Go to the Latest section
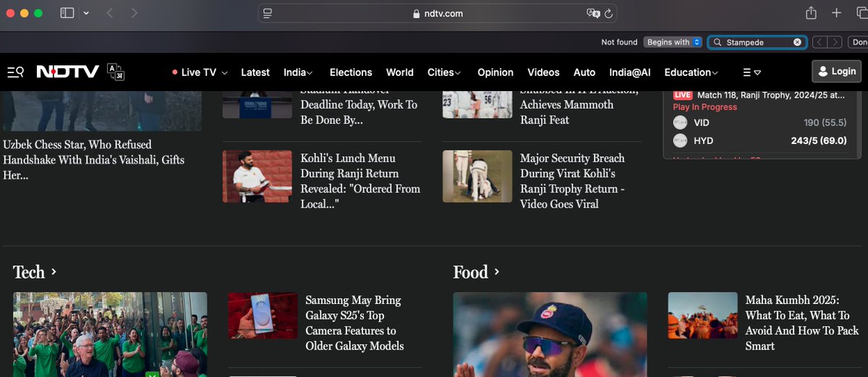The width and height of the screenshot is (868, 377). coord(255,72)
